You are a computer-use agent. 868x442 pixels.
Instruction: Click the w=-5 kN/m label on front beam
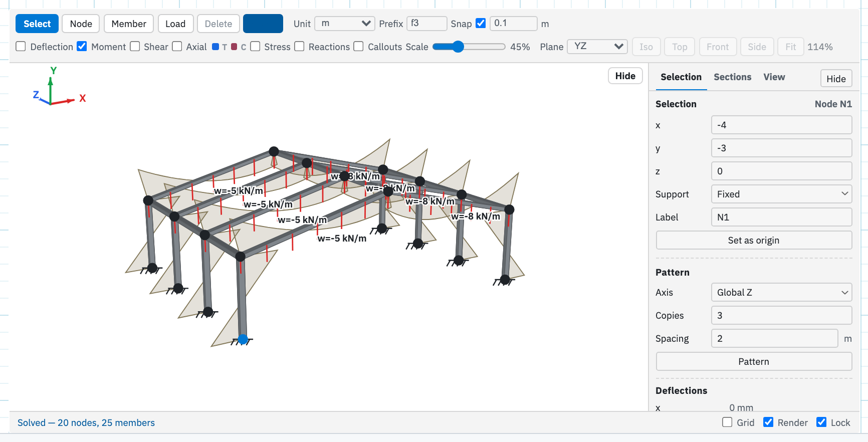click(x=342, y=239)
